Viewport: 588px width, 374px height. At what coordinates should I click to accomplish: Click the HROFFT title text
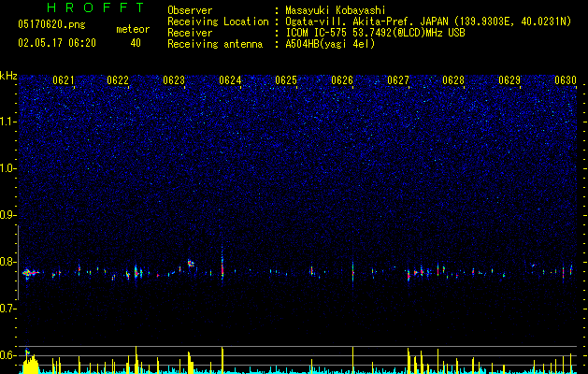pos(96,7)
